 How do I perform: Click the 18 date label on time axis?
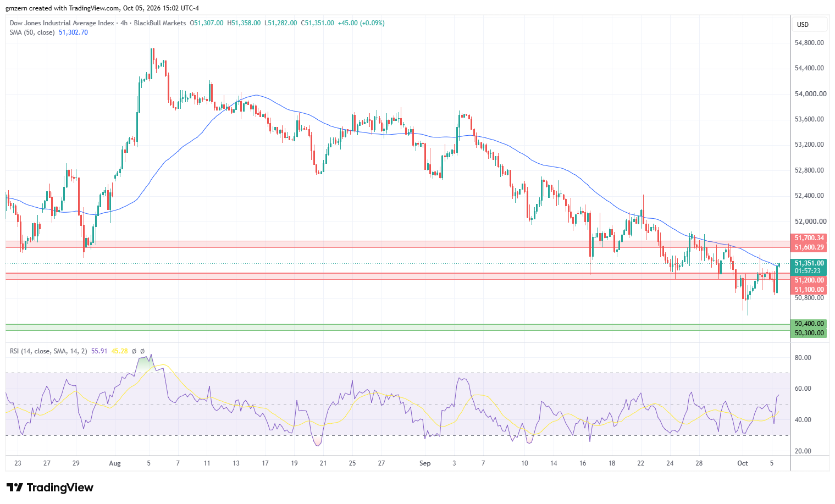612,463
